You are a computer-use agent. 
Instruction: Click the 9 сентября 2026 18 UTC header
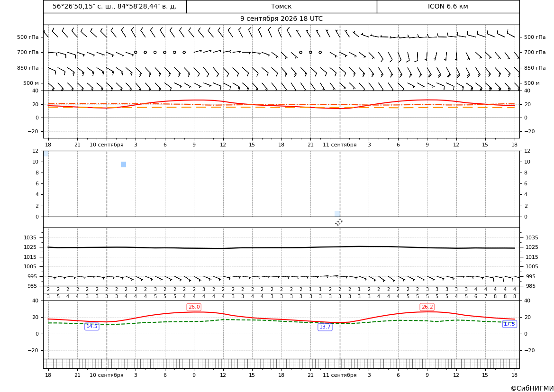(x=282, y=19)
